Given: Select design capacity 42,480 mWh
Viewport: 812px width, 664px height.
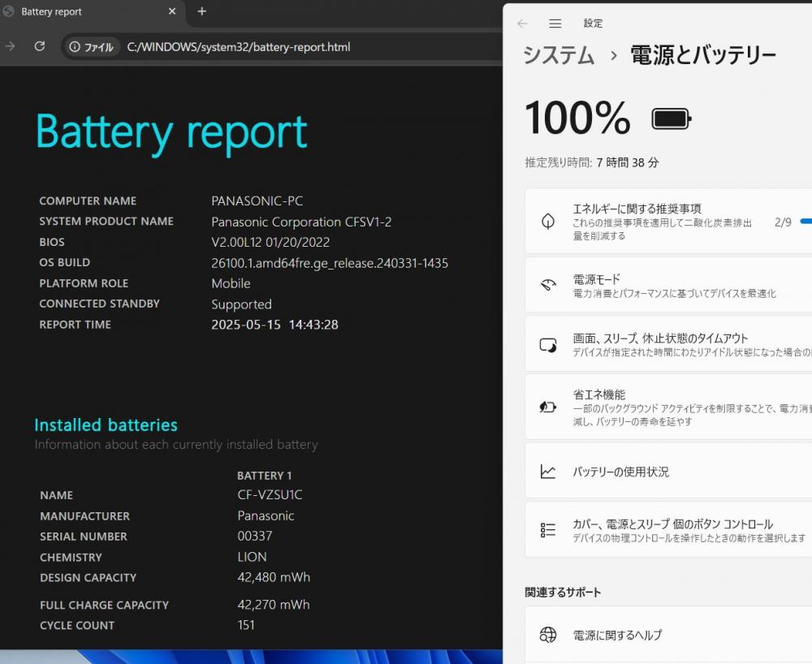Looking at the screenshot, I should pos(274,577).
